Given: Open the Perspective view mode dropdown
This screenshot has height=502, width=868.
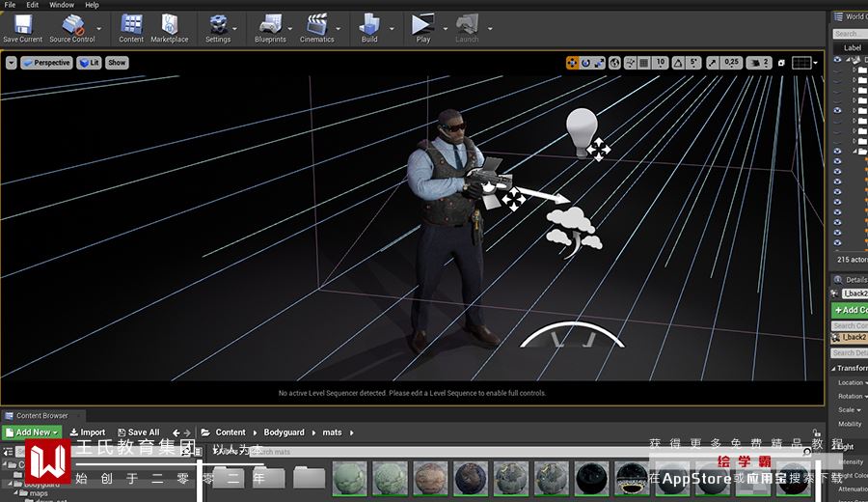Looking at the screenshot, I should click(x=46, y=63).
